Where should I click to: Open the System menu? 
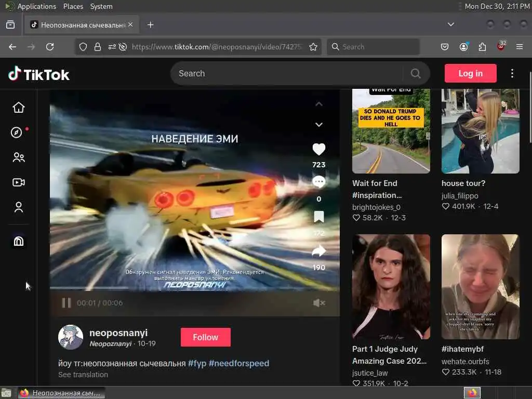click(101, 6)
